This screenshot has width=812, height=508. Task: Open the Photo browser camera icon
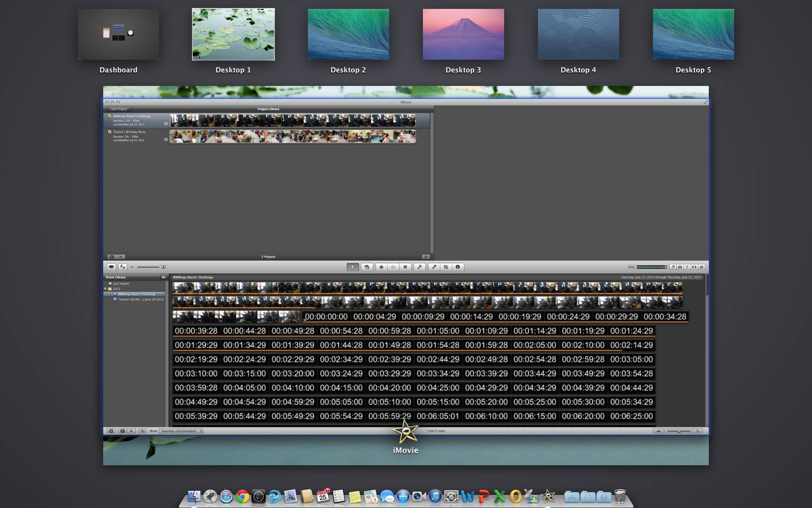680,267
